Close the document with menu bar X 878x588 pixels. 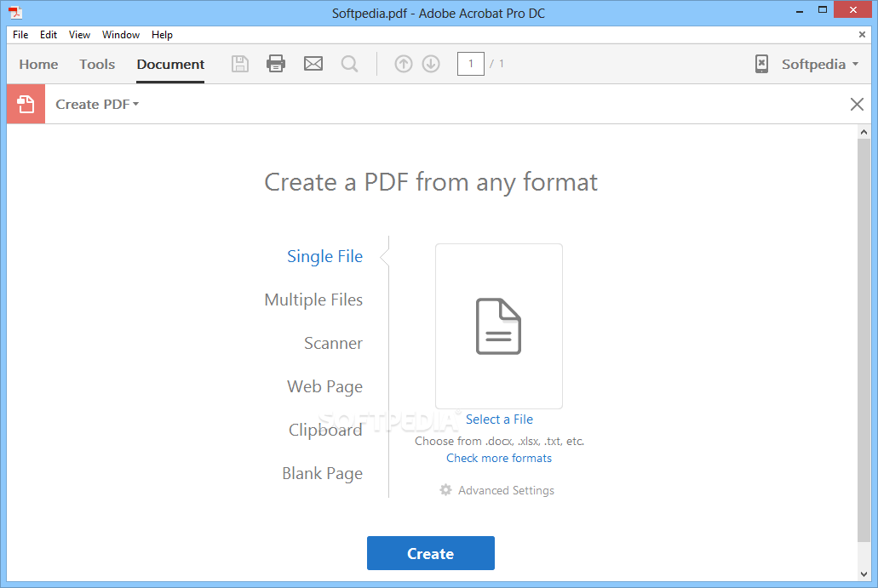[x=862, y=35]
